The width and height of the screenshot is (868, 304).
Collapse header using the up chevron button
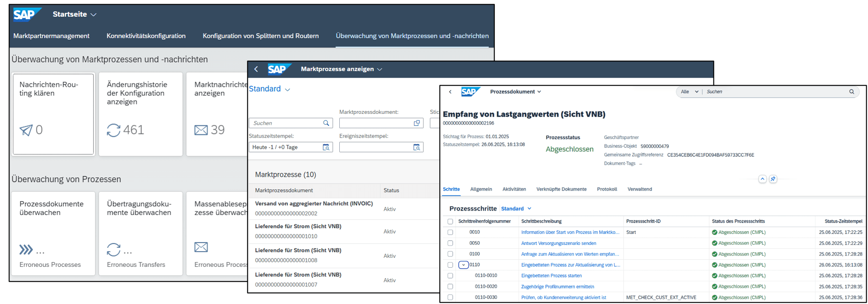point(762,179)
